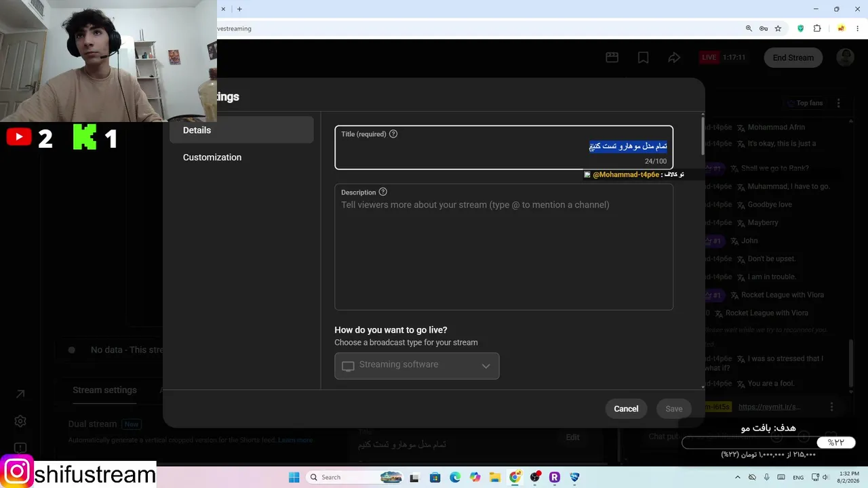
Task: Open a new browser tab
Action: (x=239, y=9)
